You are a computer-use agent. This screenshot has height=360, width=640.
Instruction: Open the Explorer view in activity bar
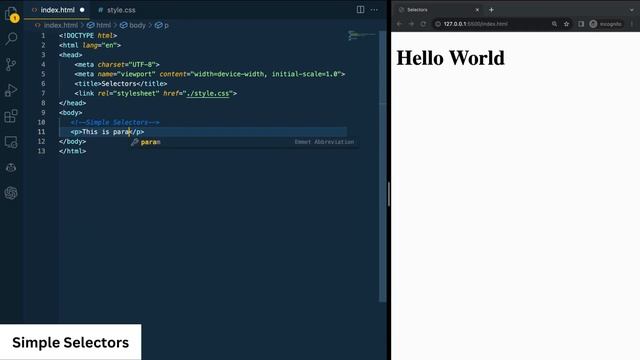(x=11, y=14)
